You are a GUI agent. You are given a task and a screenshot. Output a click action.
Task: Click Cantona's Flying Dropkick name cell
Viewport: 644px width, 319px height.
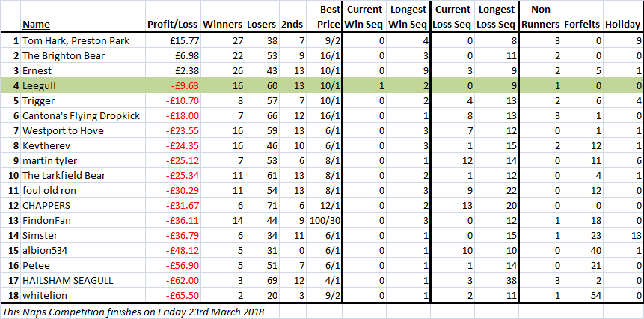click(81, 116)
